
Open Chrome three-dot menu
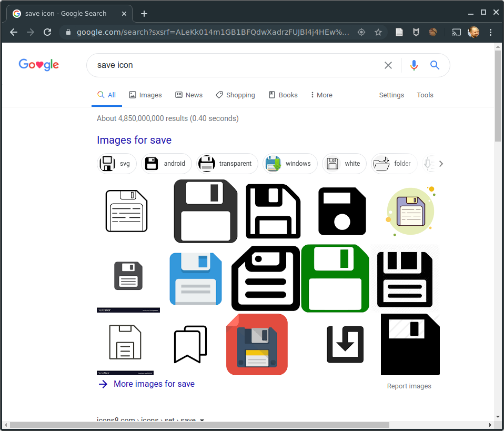(x=490, y=32)
